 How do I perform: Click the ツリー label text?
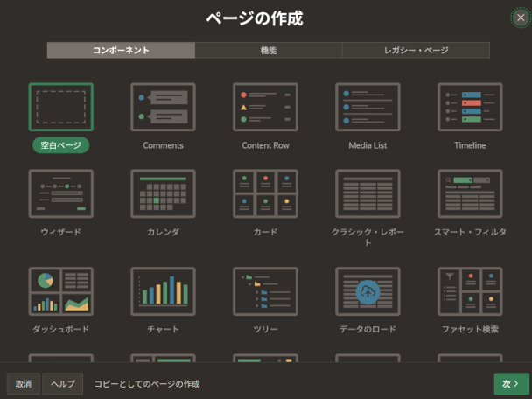coord(265,329)
